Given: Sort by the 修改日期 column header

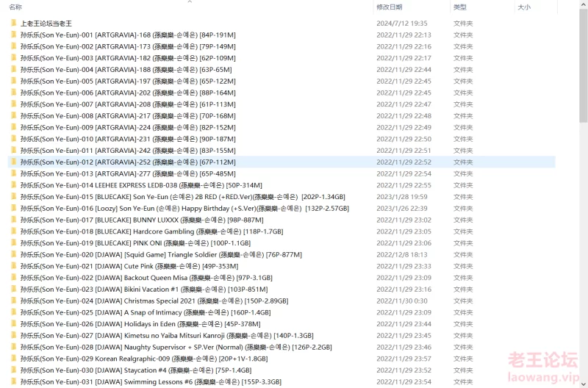Looking at the screenshot, I should tap(390, 7).
